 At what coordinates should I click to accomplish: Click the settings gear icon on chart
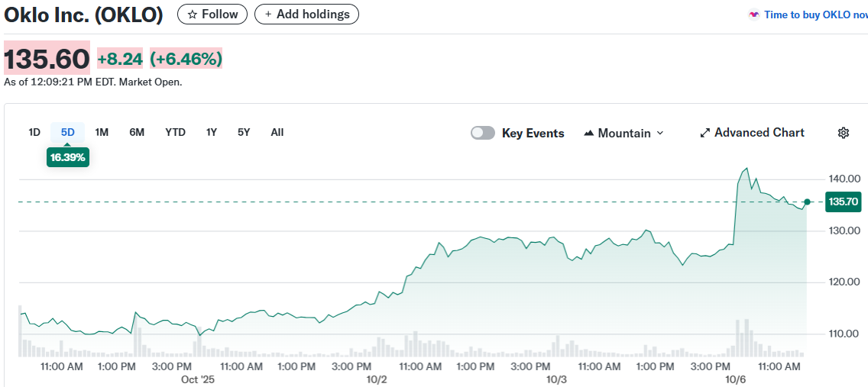click(844, 133)
